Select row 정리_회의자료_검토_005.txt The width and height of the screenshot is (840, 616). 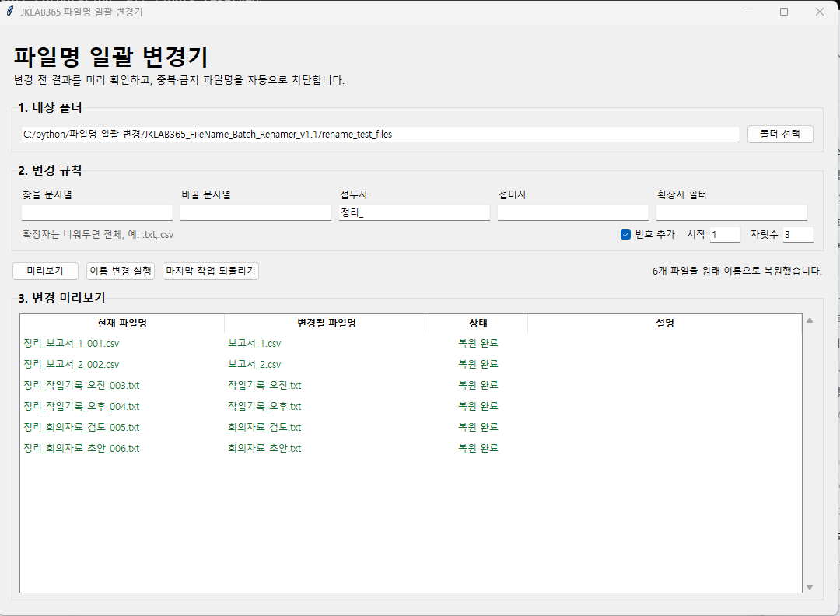tap(411, 427)
